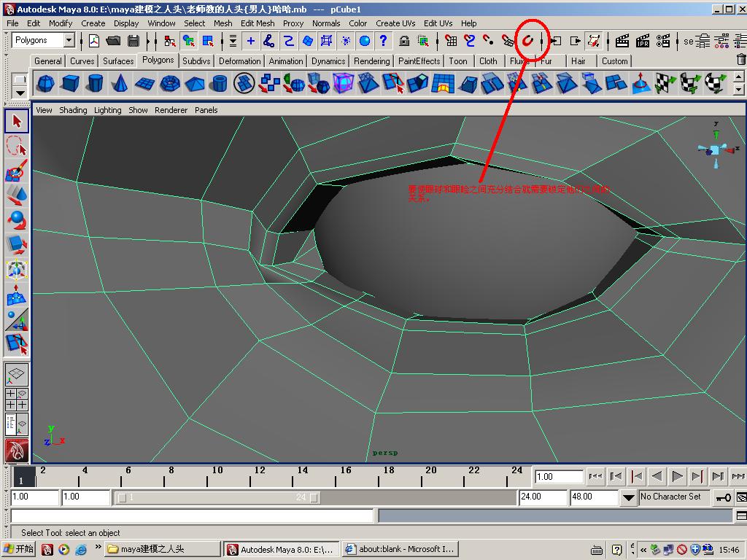Save the scene with floppy disk icon

[x=133, y=41]
